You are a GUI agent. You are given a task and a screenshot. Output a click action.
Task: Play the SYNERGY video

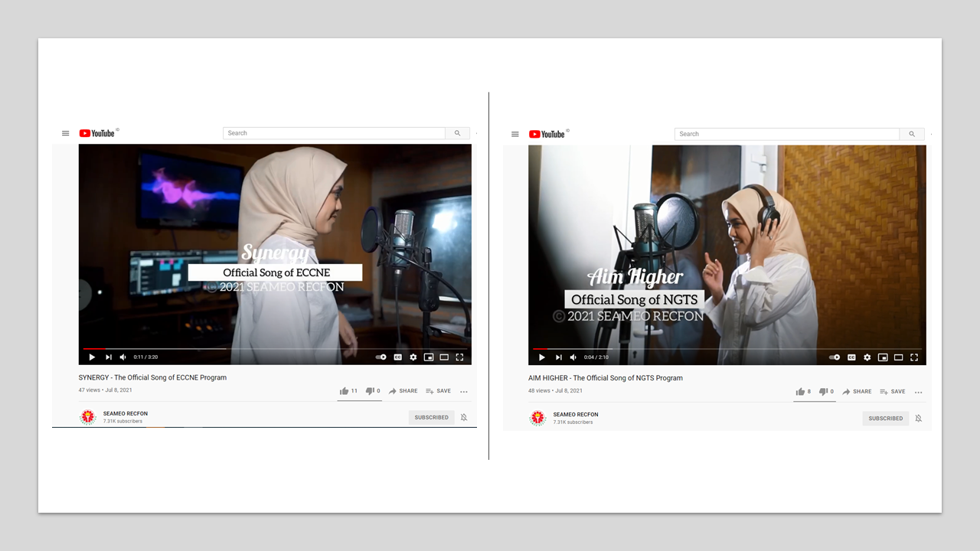click(x=92, y=357)
